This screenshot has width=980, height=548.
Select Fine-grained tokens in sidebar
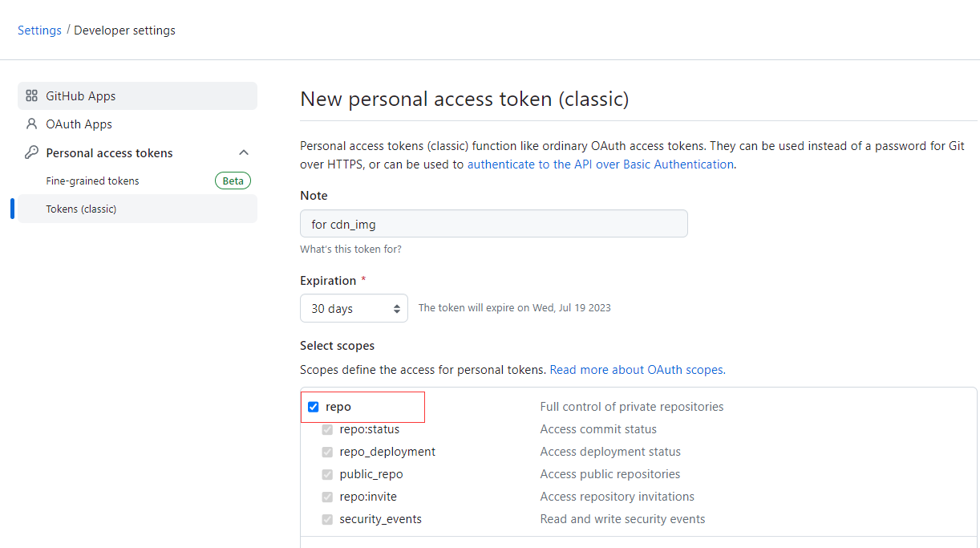click(92, 181)
